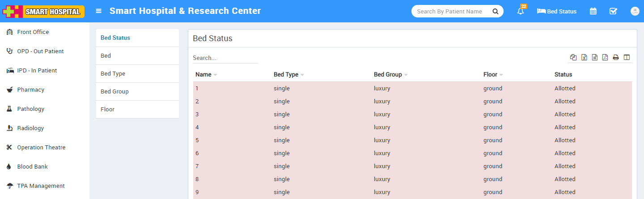Open the calendar icon in header

[x=593, y=12]
